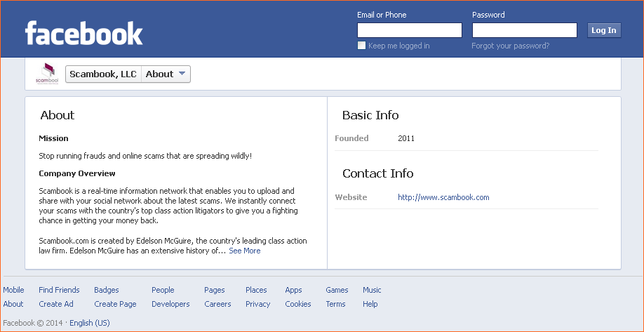The width and height of the screenshot is (644, 332).
Task: Click the Basic Info heading
Action: tap(370, 115)
